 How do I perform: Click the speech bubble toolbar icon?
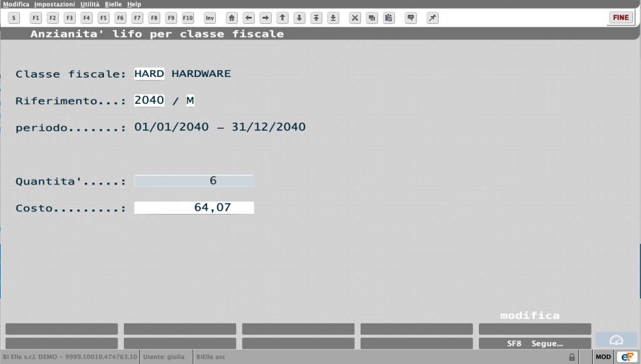411,18
